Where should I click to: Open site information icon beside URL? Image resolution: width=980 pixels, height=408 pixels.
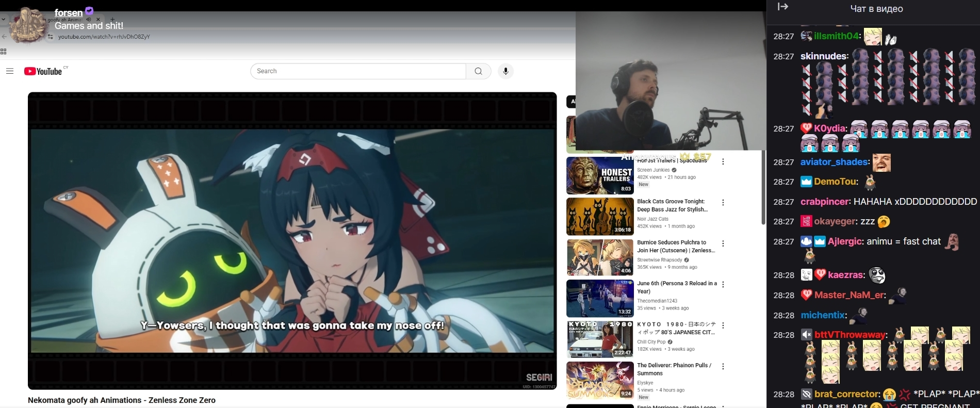click(51, 37)
